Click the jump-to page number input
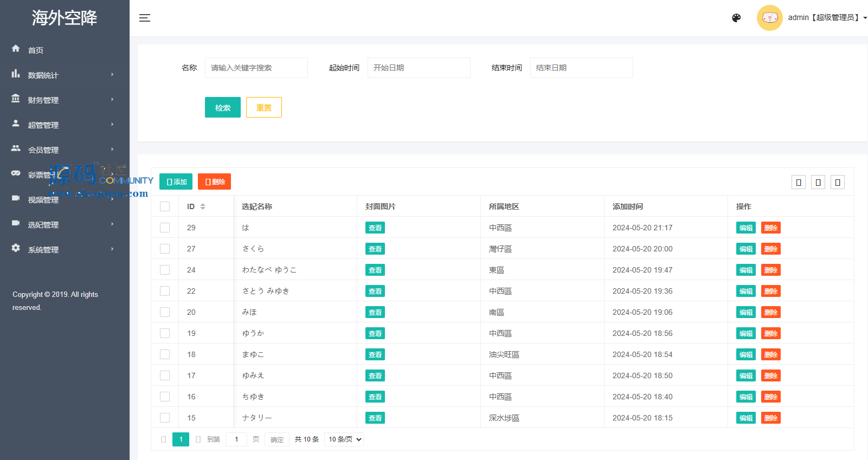868x460 pixels. tap(236, 439)
